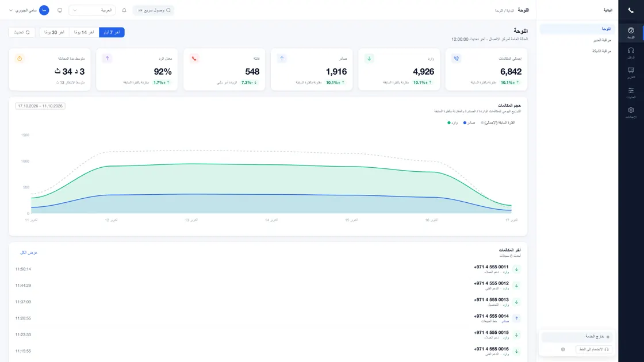Click the phone icon on إجمالي المكالمات card
This screenshot has width=644, height=362.
457,58
